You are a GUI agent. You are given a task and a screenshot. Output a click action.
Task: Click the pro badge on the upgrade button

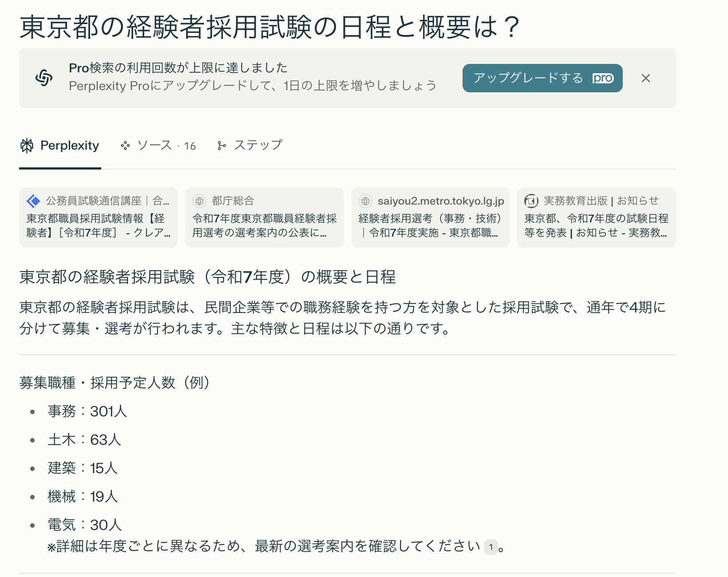click(x=603, y=78)
